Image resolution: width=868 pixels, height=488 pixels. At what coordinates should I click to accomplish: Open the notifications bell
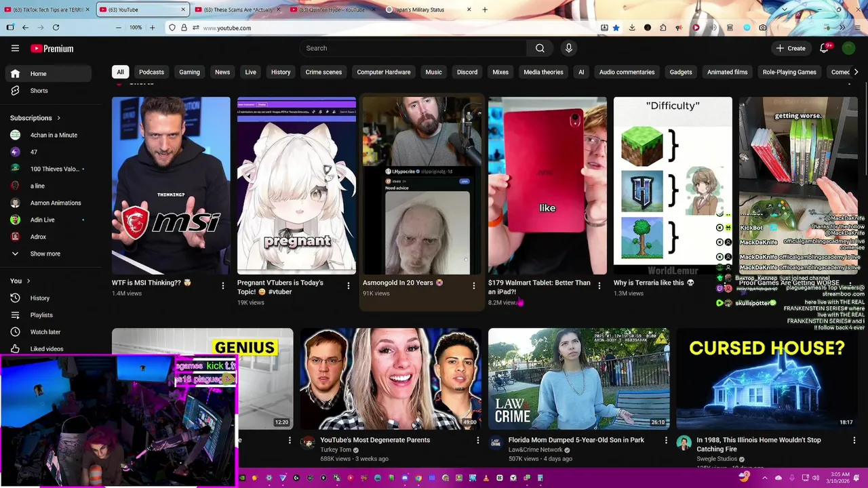(824, 48)
